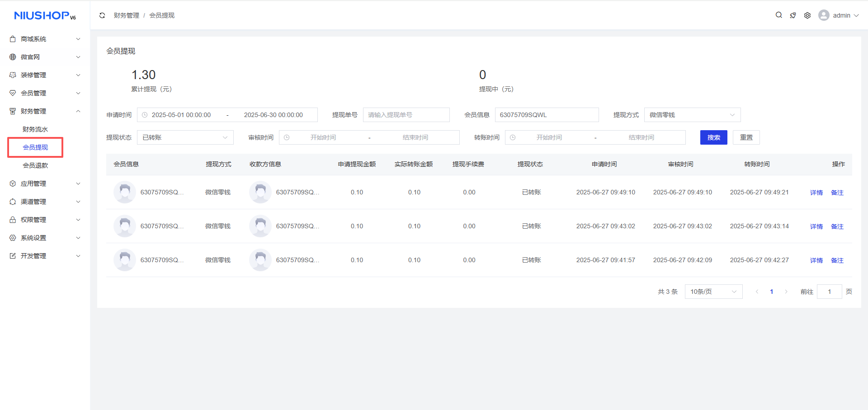868x410 pixels.
Task: Click the clock icon in 审核时间 field
Action: pos(287,137)
